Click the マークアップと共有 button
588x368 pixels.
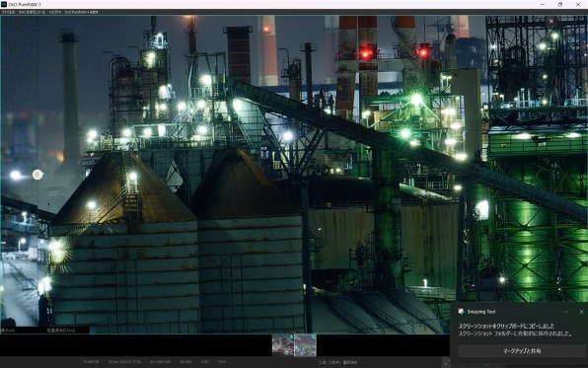(x=522, y=351)
